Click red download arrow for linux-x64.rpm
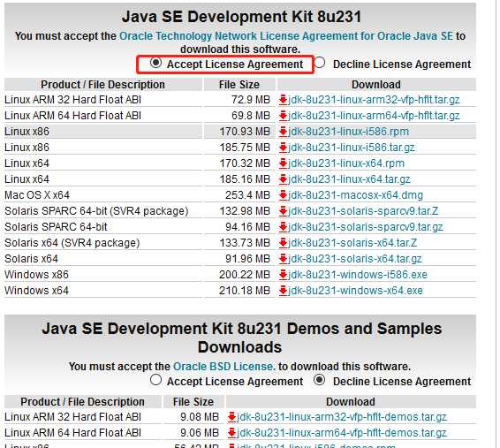Screen dimensions: 500x448 click(284, 163)
